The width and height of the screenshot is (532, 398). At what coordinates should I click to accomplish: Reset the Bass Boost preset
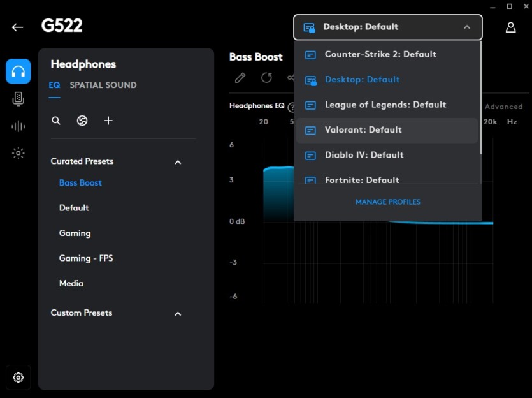click(266, 78)
